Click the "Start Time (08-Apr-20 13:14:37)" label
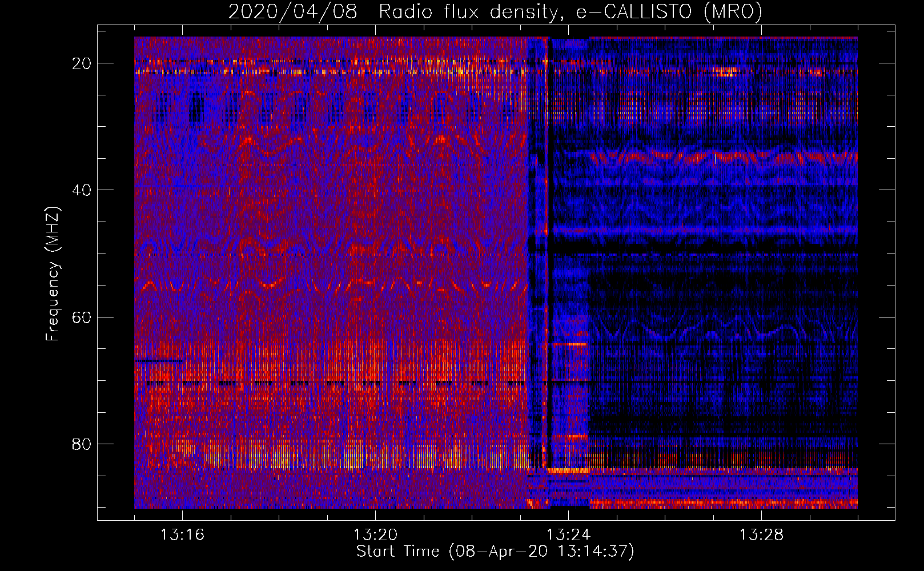The image size is (924, 571). click(x=495, y=552)
